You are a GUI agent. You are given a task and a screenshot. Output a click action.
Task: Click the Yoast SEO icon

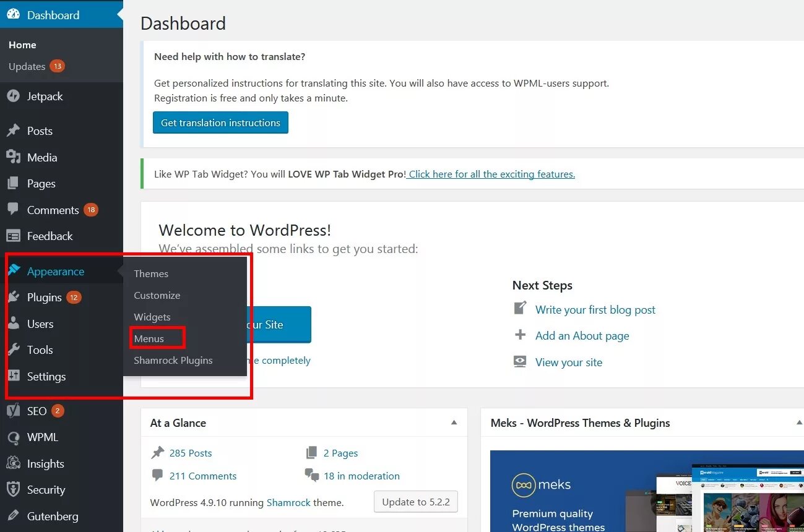[13, 411]
